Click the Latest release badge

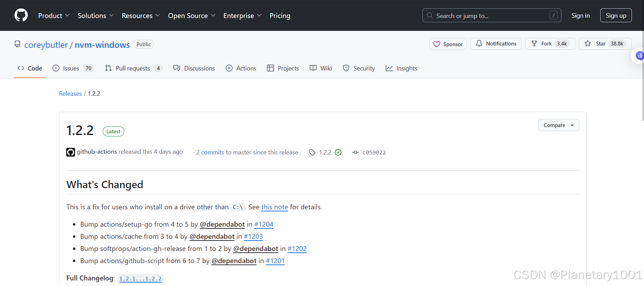114,132
